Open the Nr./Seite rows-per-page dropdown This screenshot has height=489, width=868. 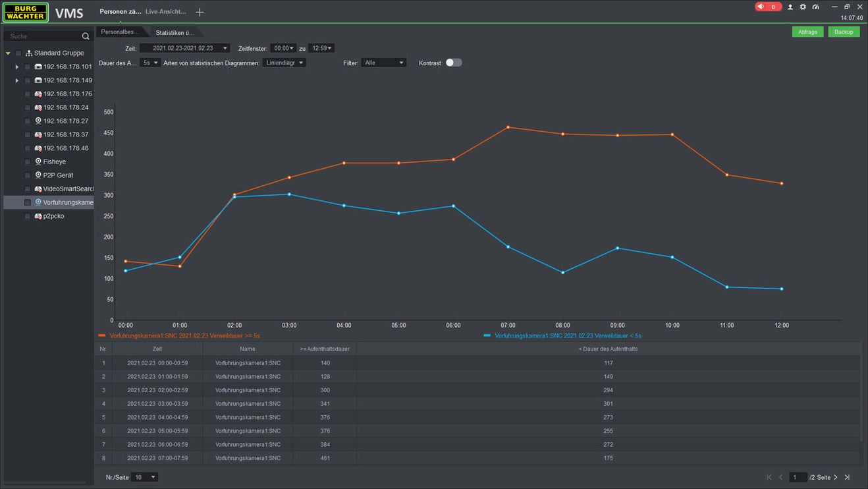point(144,477)
